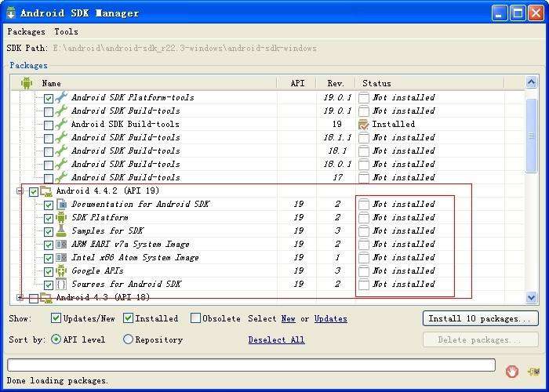Click status icon of Google APIs row
This screenshot has height=392, width=549.
[x=364, y=271]
